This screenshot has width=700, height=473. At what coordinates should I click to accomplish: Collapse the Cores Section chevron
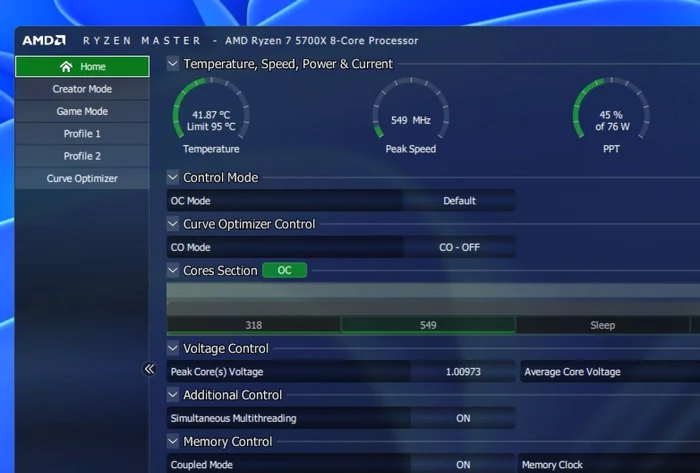[173, 270]
